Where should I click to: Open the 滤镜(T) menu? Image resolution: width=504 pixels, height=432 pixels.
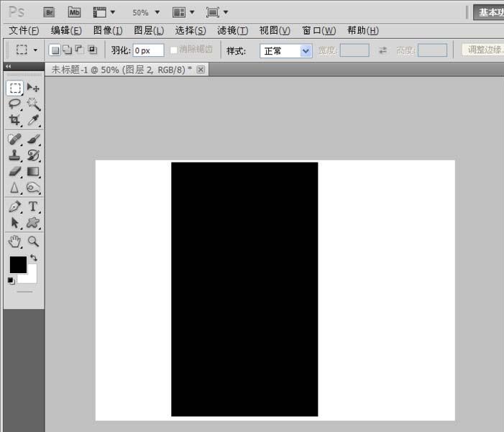point(232,31)
